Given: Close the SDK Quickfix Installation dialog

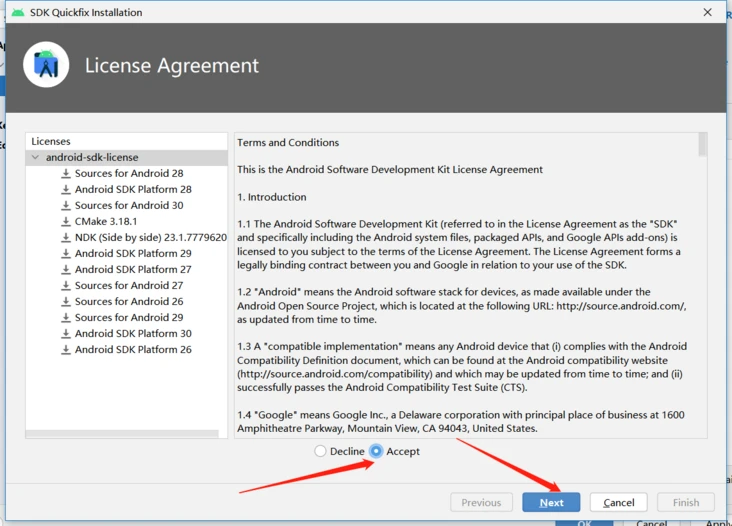Looking at the screenshot, I should pos(707,12).
